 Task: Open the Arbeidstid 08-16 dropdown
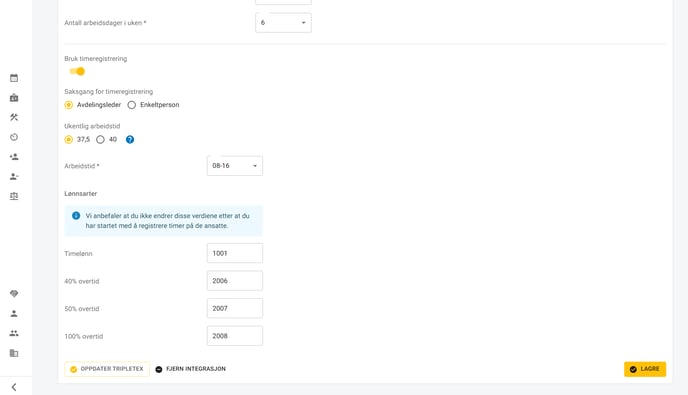click(x=235, y=166)
